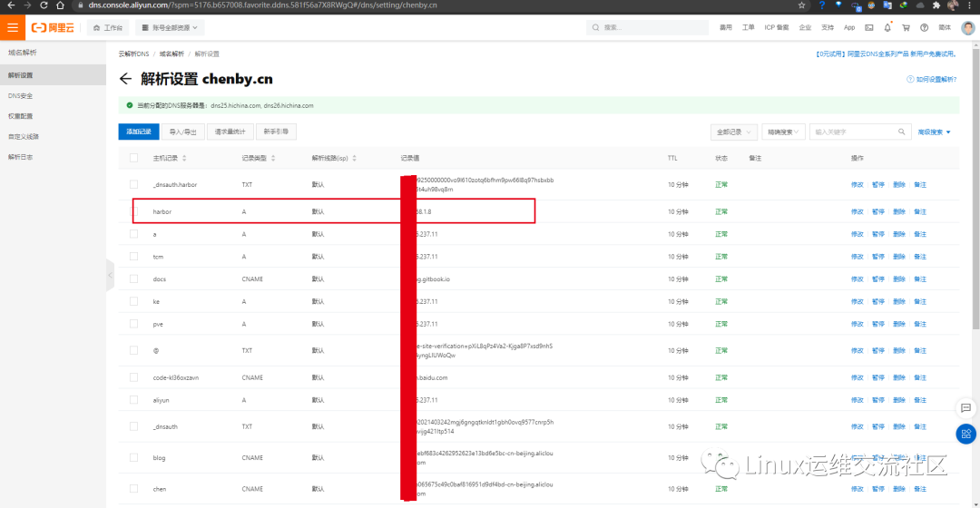Click the blue question mark extension
Viewport: 980px width, 508px height.
pos(822,5)
